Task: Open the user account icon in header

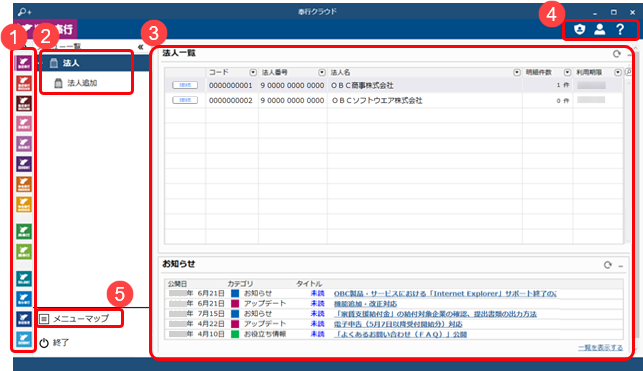Action: (600, 29)
